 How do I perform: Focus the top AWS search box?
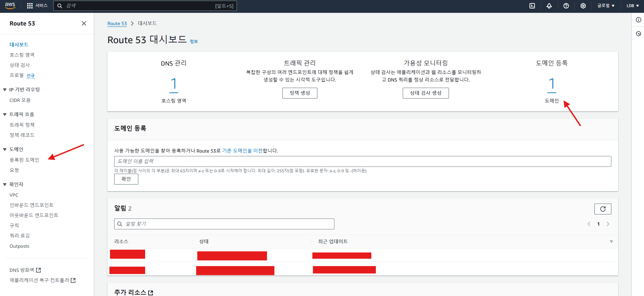145,6
